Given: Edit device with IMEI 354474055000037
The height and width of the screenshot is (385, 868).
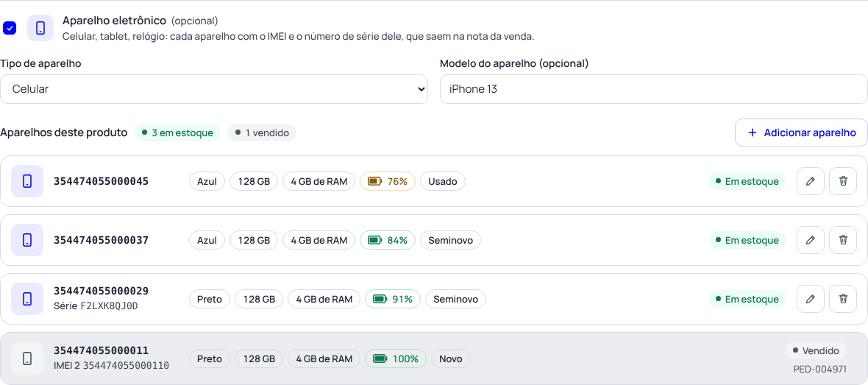Looking at the screenshot, I should tap(811, 240).
